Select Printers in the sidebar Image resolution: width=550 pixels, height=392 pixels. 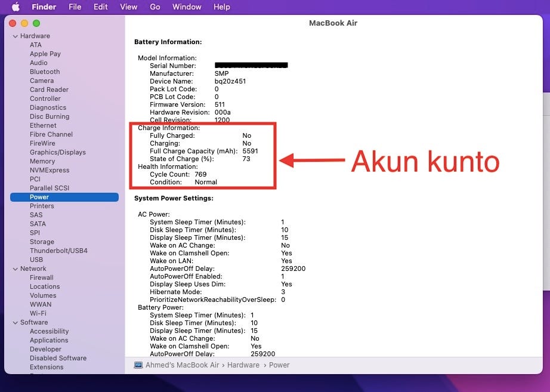coord(42,206)
